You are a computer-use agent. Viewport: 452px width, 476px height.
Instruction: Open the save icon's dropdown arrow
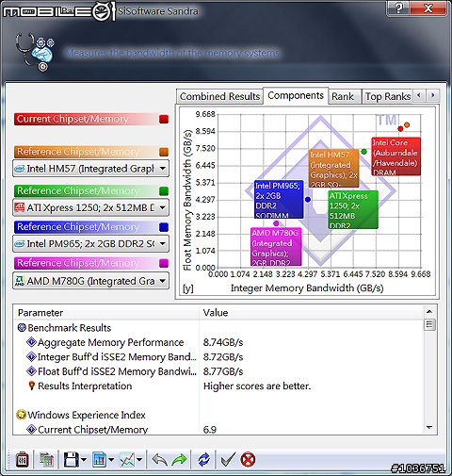click(84, 460)
